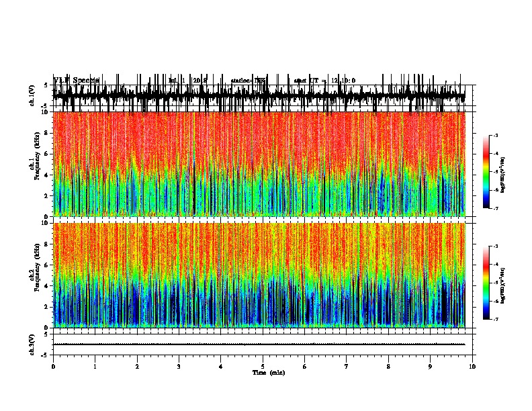This screenshot has width=532, height=411.
Task: Click the "Time (min)" axis label
Action: pyautogui.click(x=269, y=373)
